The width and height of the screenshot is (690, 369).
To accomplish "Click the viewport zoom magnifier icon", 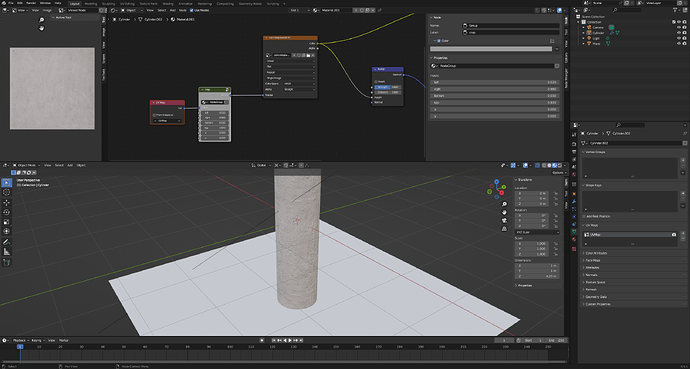I will click(504, 204).
